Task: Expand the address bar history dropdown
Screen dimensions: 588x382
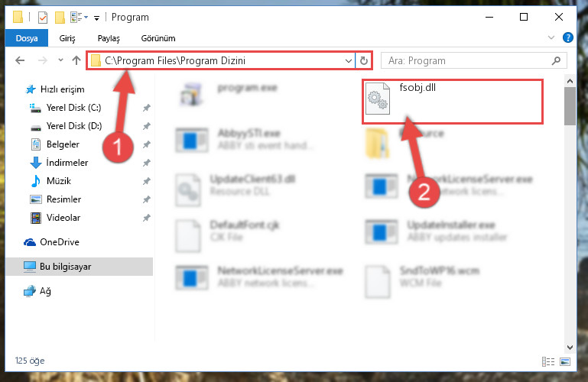Action: pos(349,60)
